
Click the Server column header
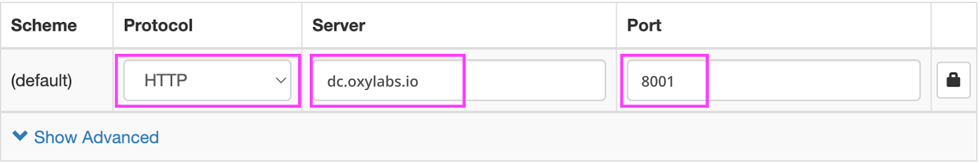pyautogui.click(x=339, y=25)
